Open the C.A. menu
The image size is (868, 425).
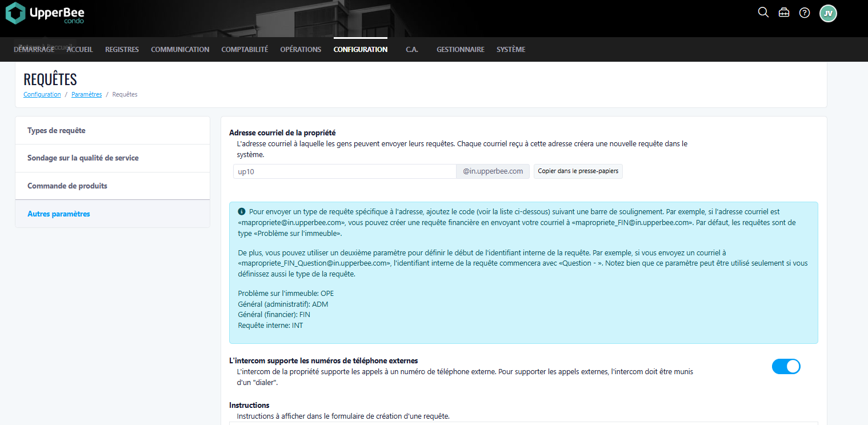pyautogui.click(x=412, y=50)
